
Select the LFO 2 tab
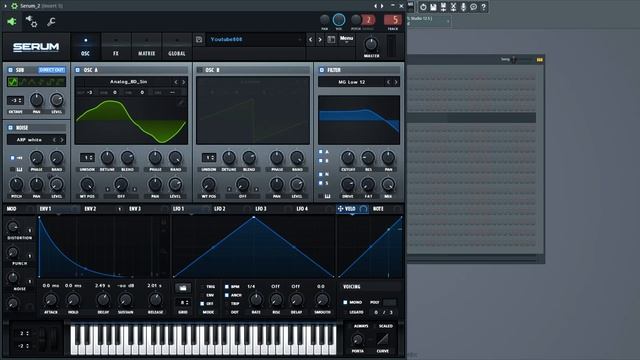220,209
